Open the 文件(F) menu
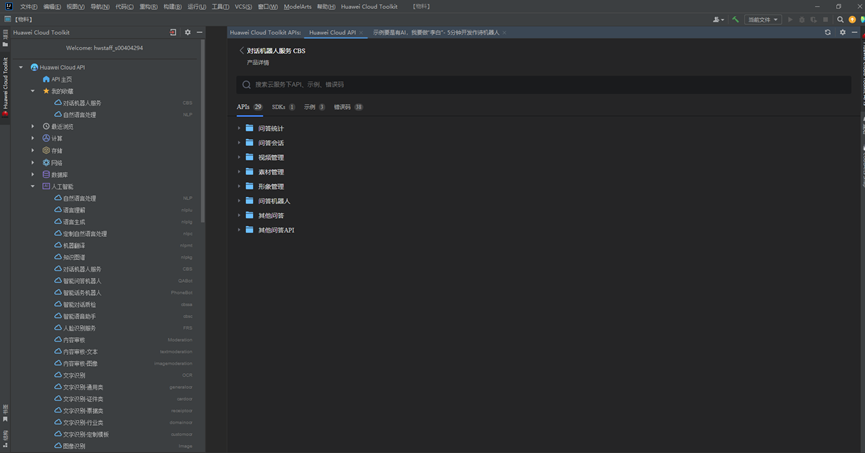 click(29, 7)
